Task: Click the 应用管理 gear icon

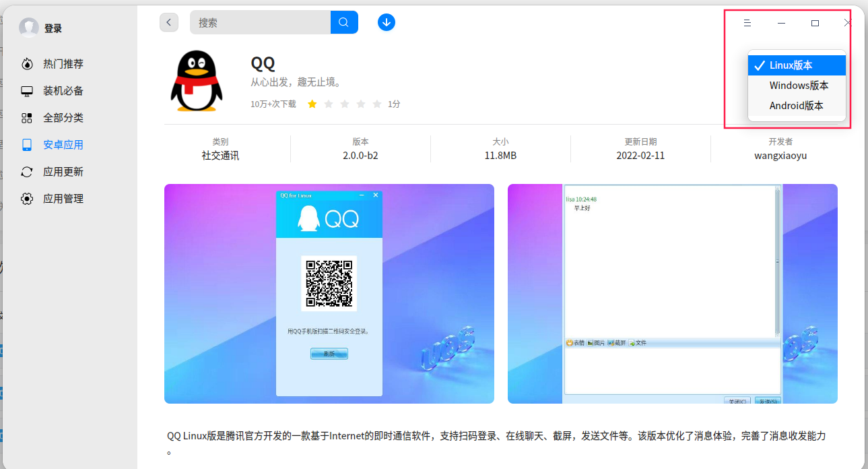Action: pyautogui.click(x=27, y=199)
